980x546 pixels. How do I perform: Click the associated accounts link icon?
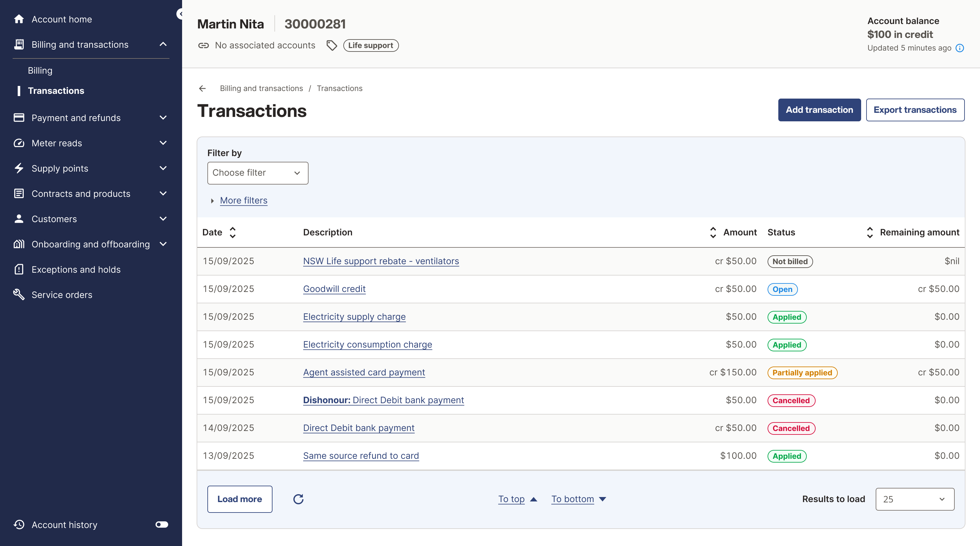tap(204, 45)
